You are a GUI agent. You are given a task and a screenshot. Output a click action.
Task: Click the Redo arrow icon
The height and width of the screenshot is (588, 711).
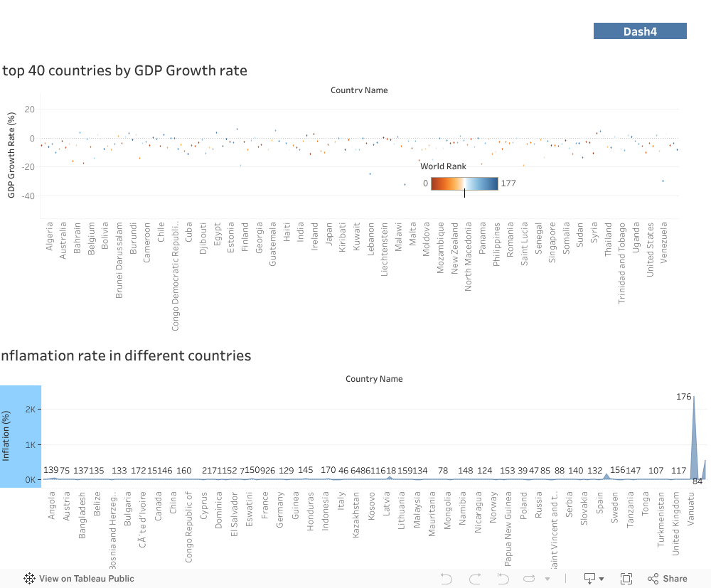[x=475, y=578]
